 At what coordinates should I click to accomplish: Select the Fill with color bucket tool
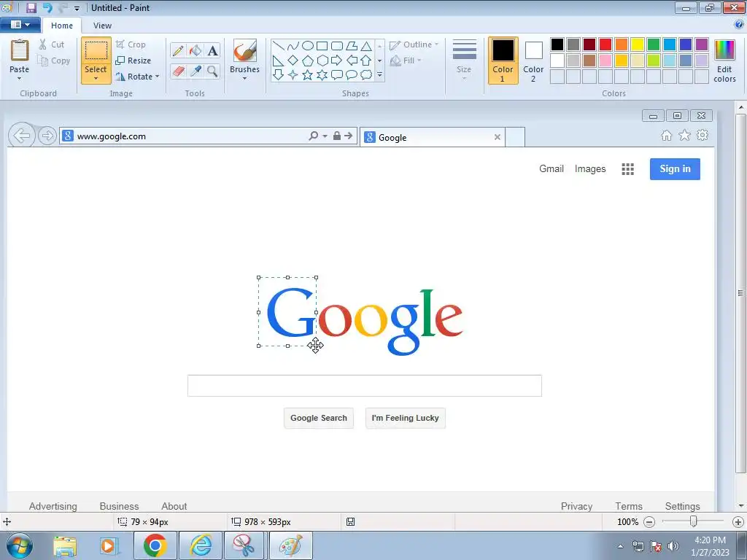pyautogui.click(x=196, y=50)
